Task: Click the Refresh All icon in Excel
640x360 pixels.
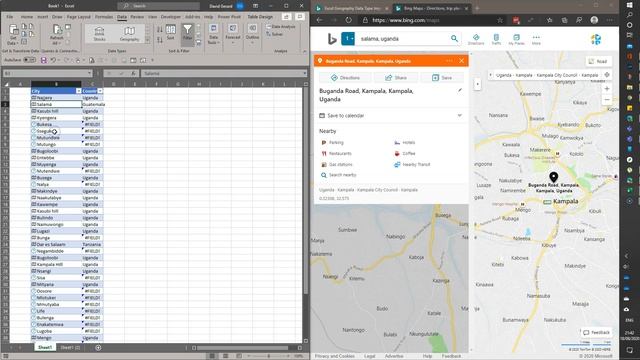Action: click(57, 34)
